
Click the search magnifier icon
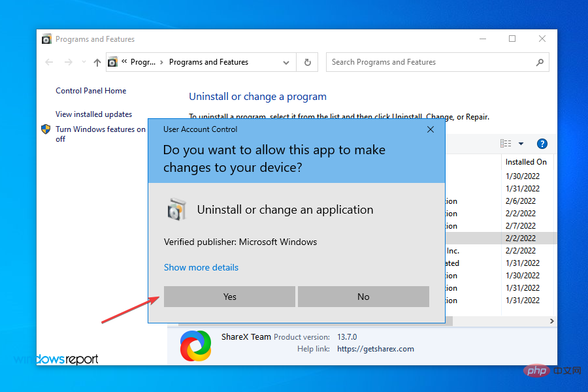[540, 61]
